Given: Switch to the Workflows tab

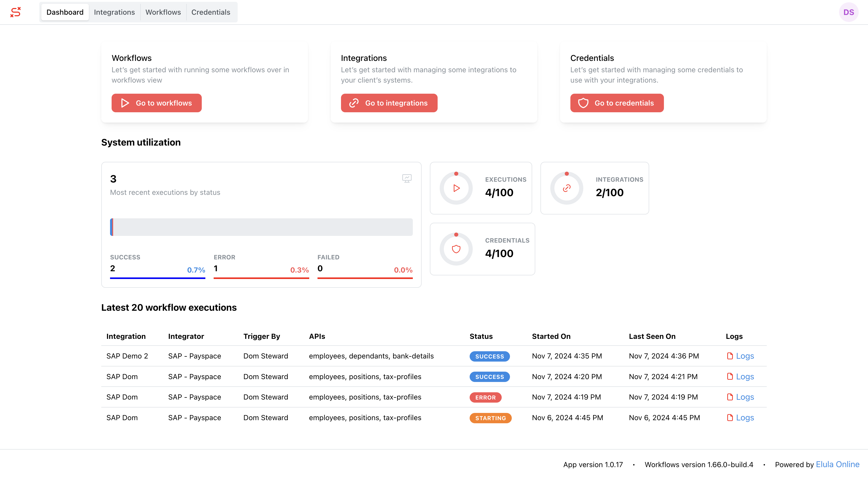Looking at the screenshot, I should (x=163, y=12).
